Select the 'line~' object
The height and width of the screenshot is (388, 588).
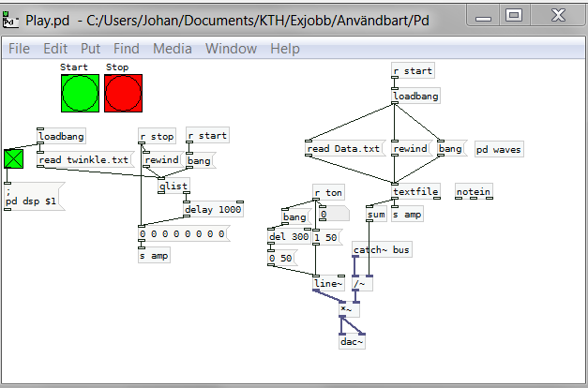[x=328, y=283]
